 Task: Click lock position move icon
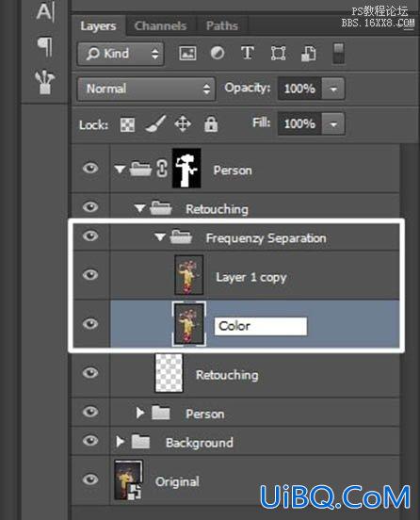pyautogui.click(x=183, y=124)
